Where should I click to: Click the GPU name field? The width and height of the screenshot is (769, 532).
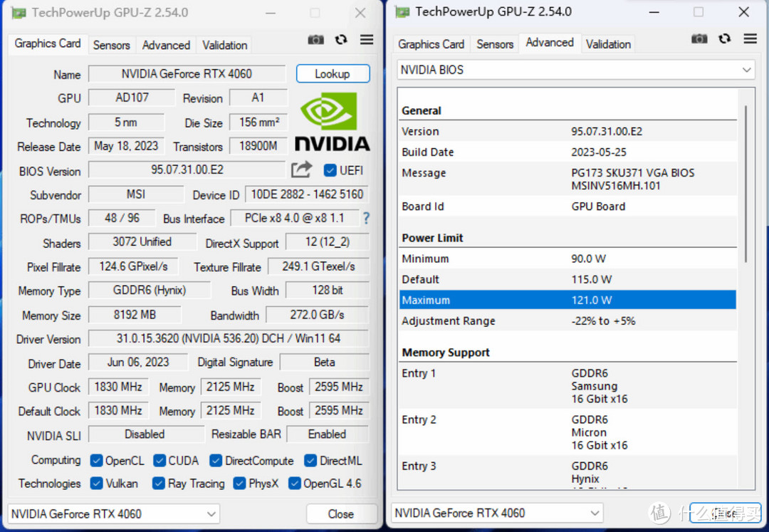[187, 74]
